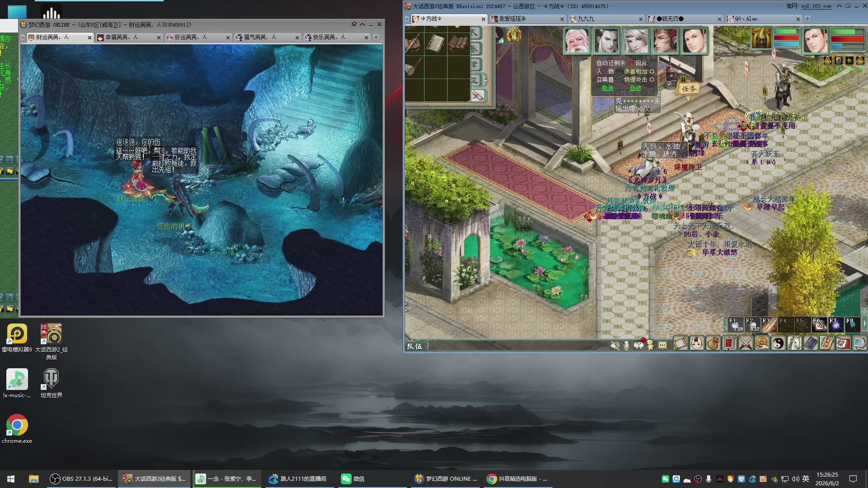The width and height of the screenshot is (868, 488).
Task: Collapse 梦幻西游 window with up chevron
Action: tap(363, 24)
